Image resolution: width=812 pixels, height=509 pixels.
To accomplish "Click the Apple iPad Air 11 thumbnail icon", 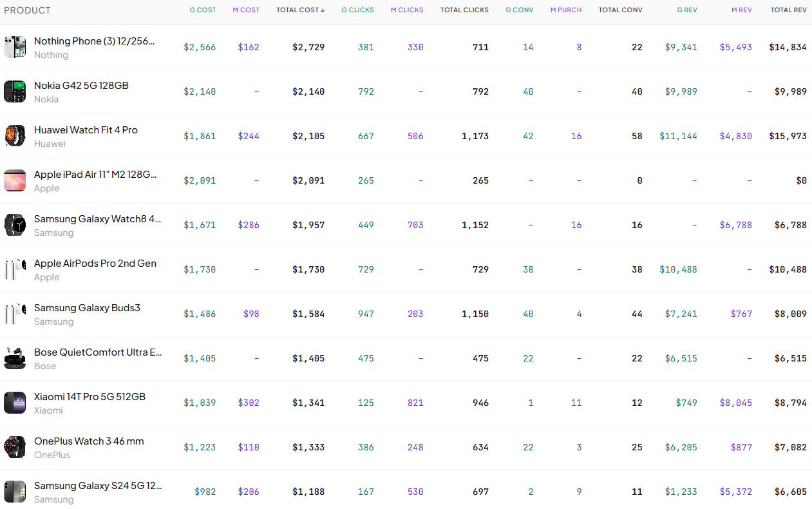I will point(14,180).
